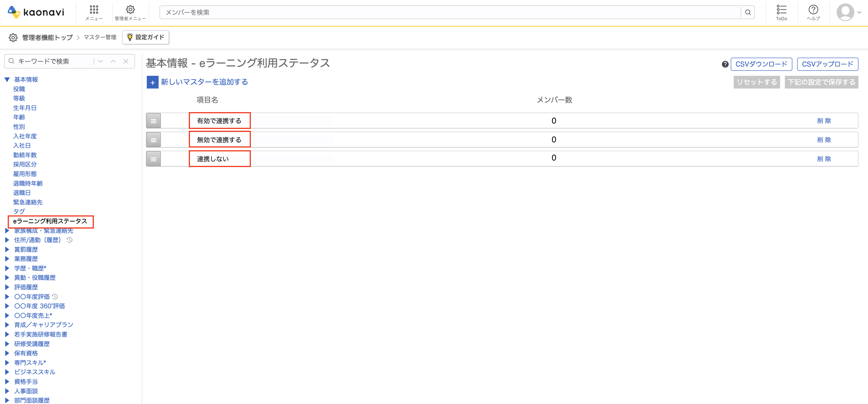Select eラーニング利用ステータス tree item
The image size is (868, 404).
[x=50, y=221]
